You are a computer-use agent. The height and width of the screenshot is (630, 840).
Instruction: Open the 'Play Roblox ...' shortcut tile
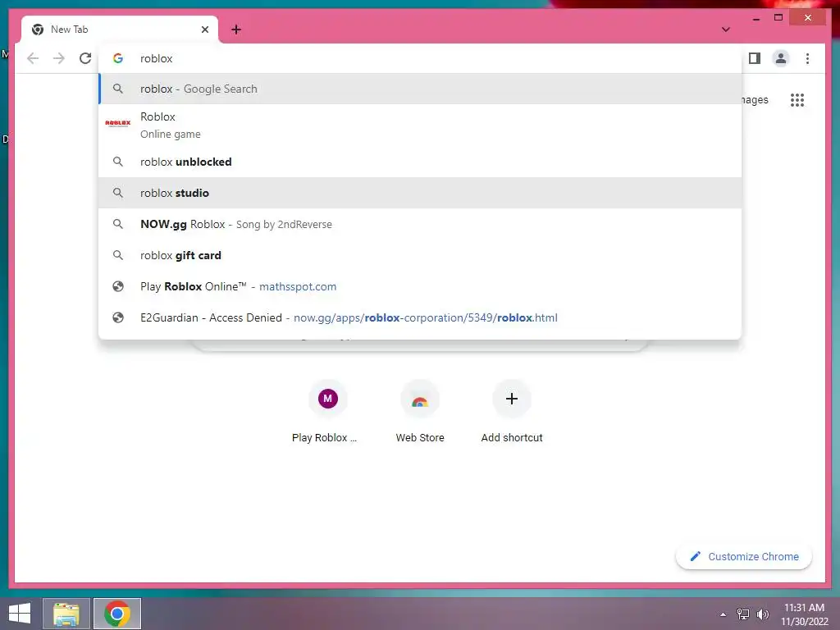(x=328, y=413)
